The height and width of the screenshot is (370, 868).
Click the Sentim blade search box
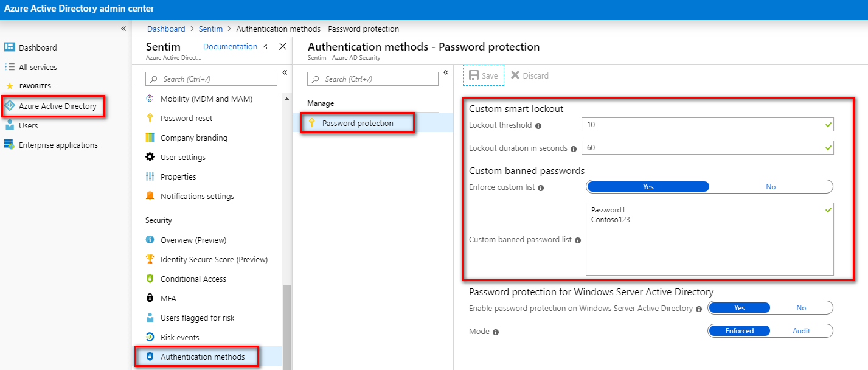click(211, 79)
